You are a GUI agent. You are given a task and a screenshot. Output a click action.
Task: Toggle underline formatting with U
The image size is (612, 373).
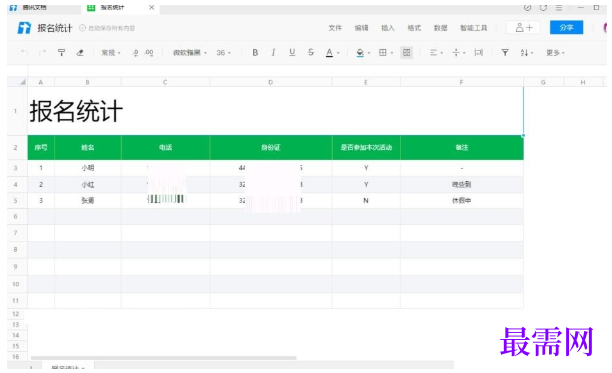click(x=292, y=53)
